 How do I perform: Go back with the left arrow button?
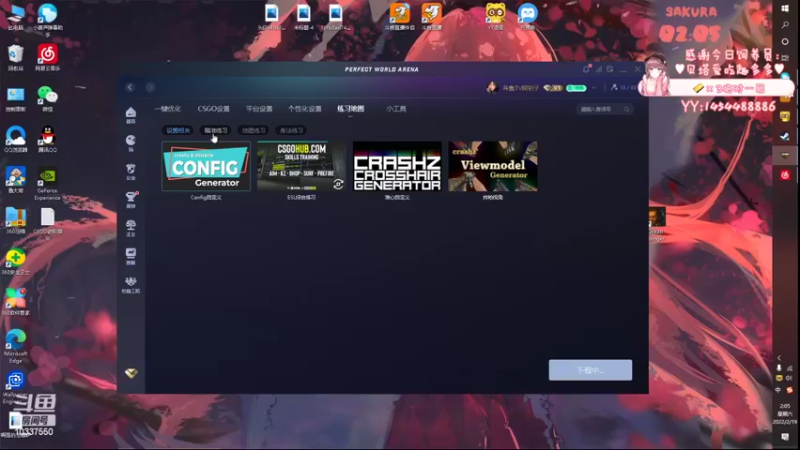130,87
